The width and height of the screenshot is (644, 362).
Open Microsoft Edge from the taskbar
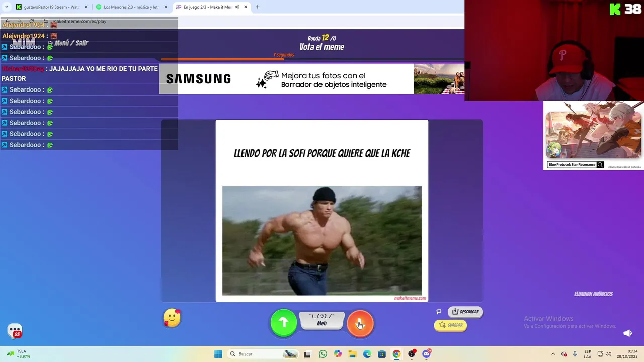coord(367,354)
